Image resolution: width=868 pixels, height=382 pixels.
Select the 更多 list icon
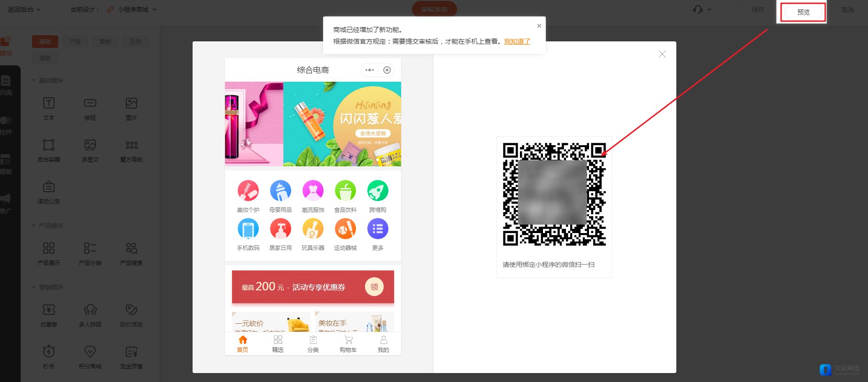378,229
